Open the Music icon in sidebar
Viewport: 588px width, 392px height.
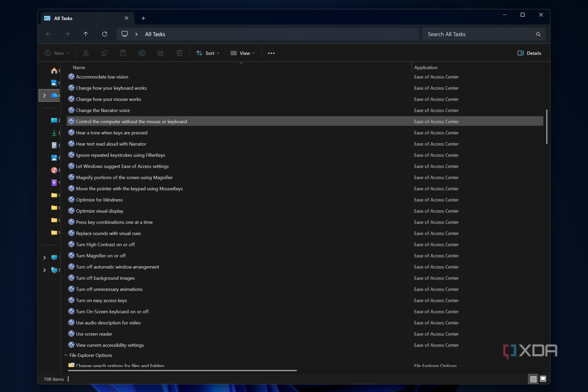point(54,170)
